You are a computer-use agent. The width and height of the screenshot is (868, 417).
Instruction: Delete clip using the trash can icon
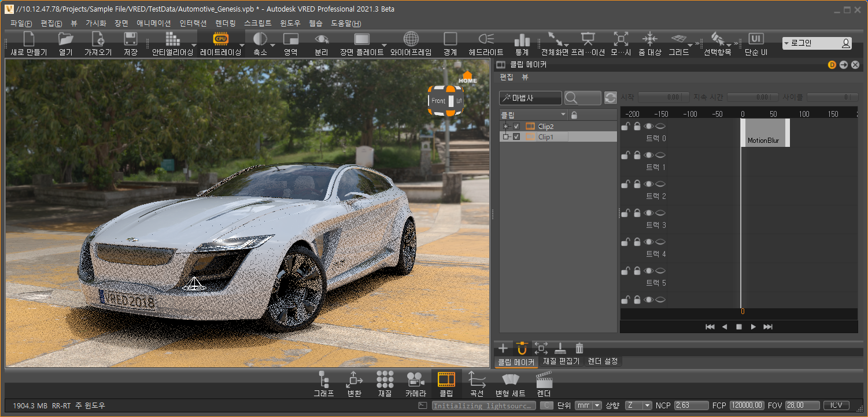tap(579, 348)
